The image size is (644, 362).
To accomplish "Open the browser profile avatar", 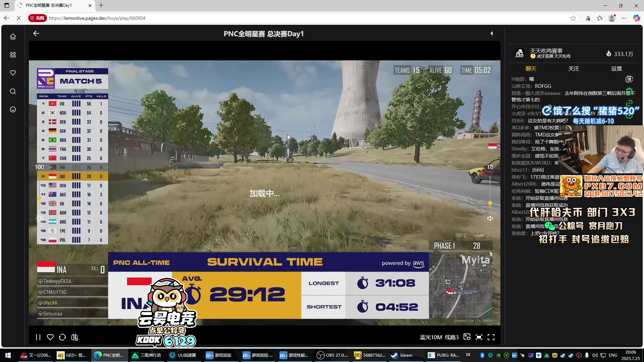I will 612,18.
